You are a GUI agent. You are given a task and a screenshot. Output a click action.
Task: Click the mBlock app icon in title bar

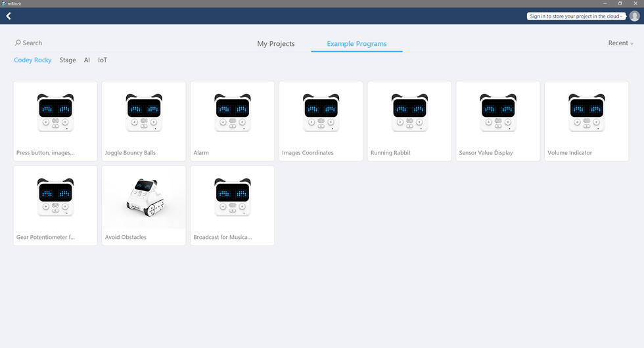pos(3,3)
